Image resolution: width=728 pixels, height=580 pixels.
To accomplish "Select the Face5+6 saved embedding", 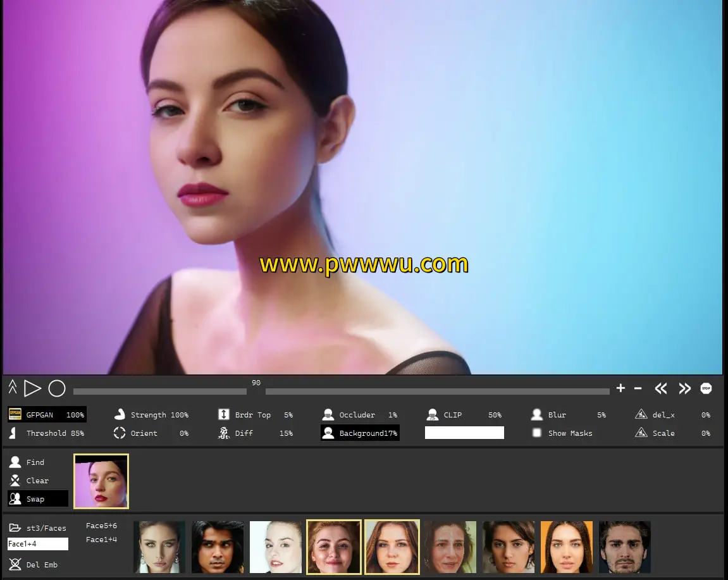I will [101, 526].
